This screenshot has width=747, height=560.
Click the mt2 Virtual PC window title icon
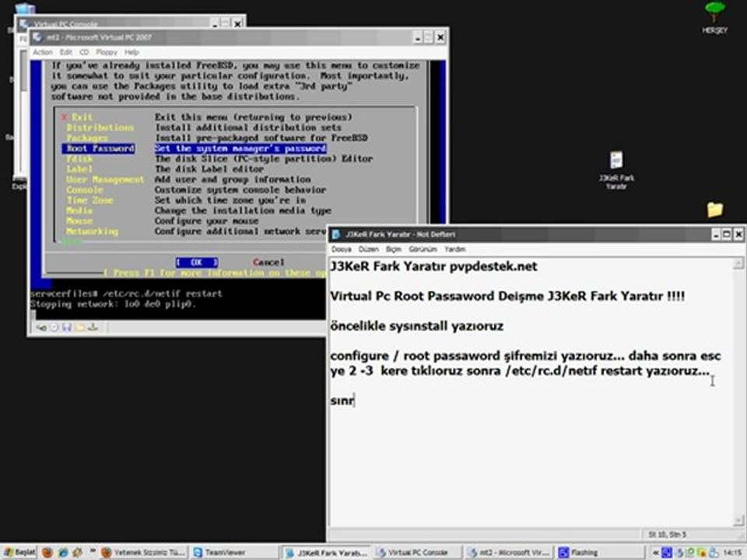(x=37, y=37)
